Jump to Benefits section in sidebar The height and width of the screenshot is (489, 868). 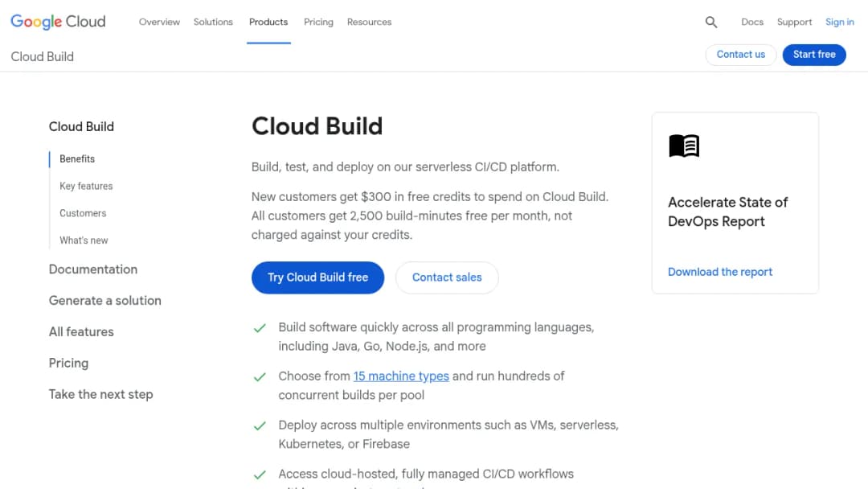[77, 159]
